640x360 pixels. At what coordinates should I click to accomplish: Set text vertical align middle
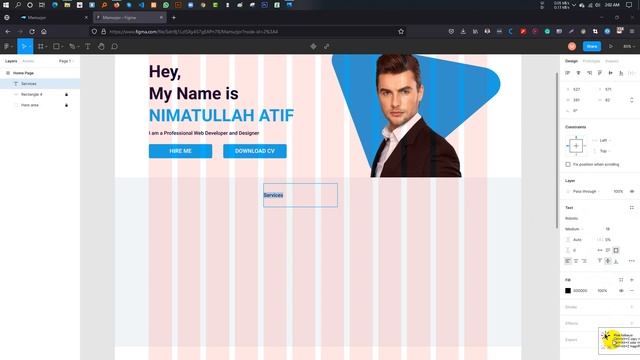[x=608, y=261]
